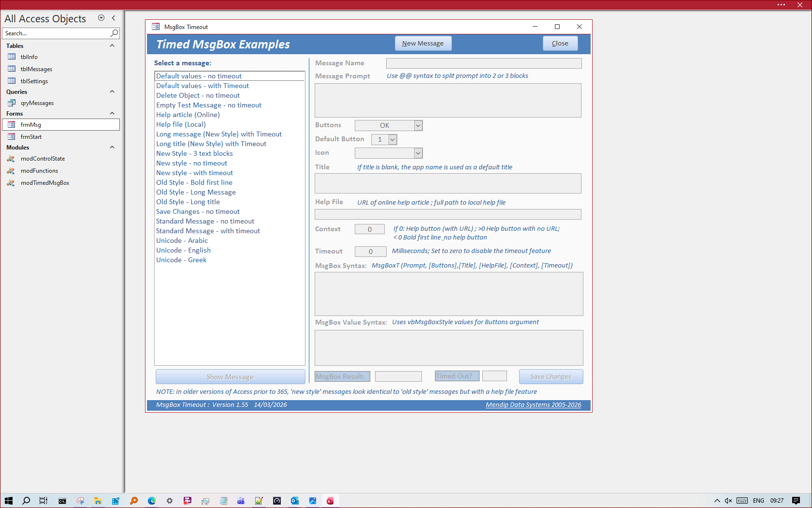Click the Context value field
Image resolution: width=812 pixels, height=508 pixels.
click(370, 229)
